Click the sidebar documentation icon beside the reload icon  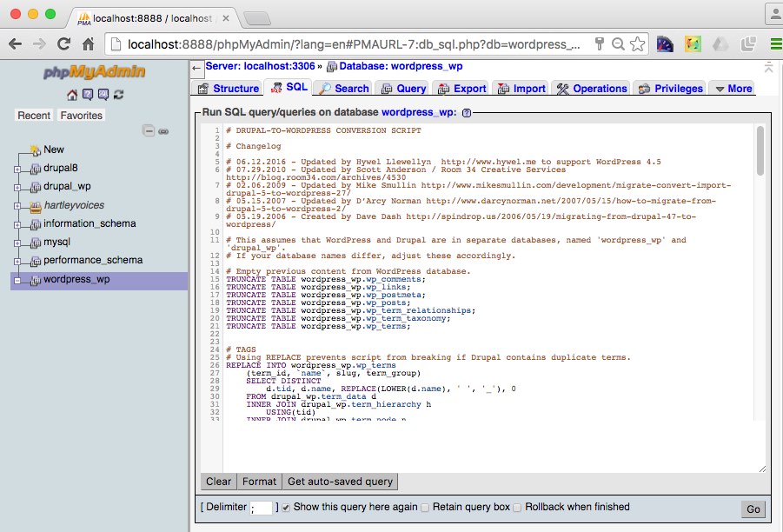pos(103,95)
